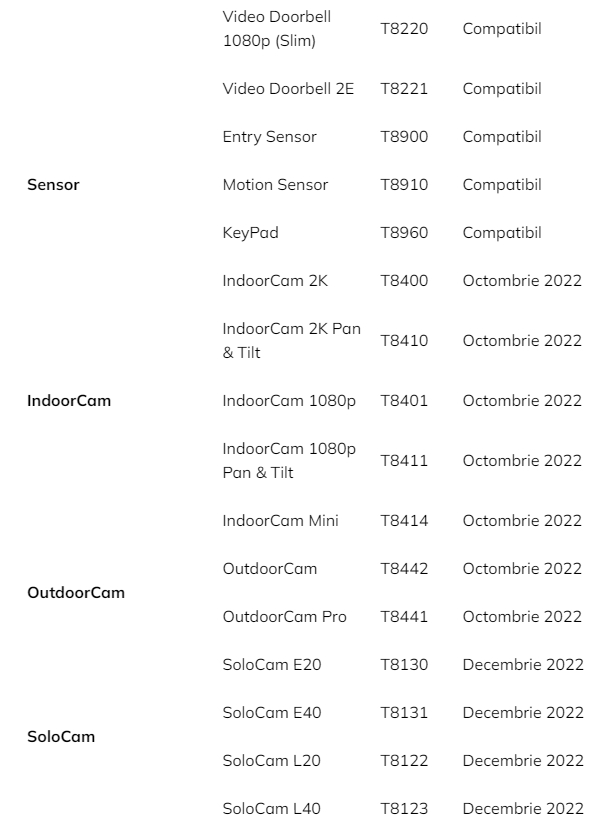Click the OutdoorCam category heading

76,593
